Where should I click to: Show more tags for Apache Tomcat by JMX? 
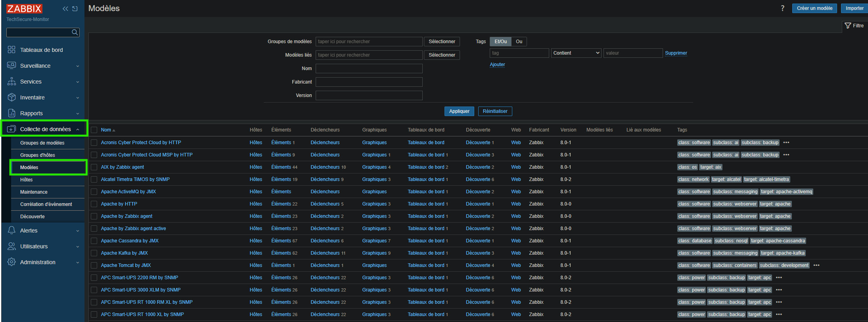[816, 265]
